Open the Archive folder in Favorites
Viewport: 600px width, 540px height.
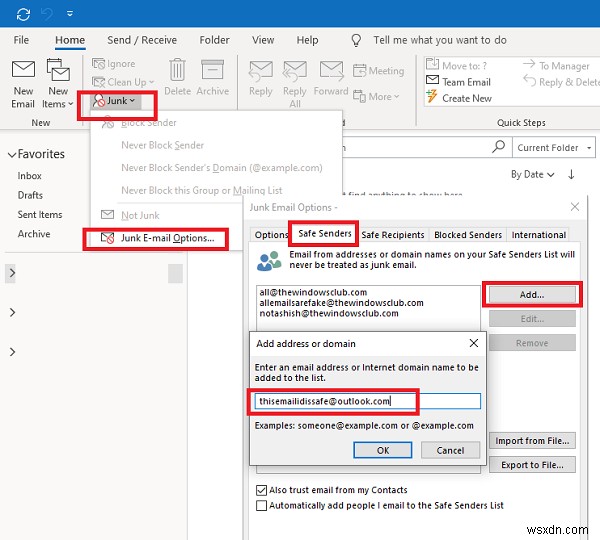pos(34,234)
